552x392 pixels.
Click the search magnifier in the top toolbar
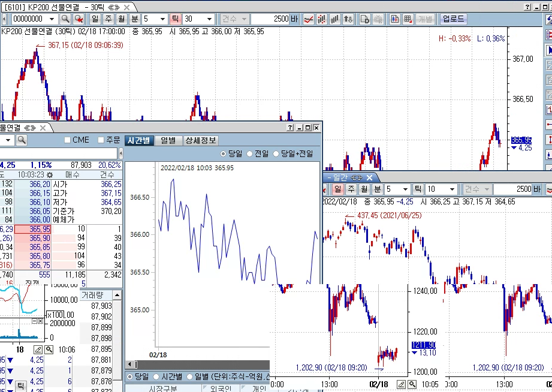click(x=66, y=19)
